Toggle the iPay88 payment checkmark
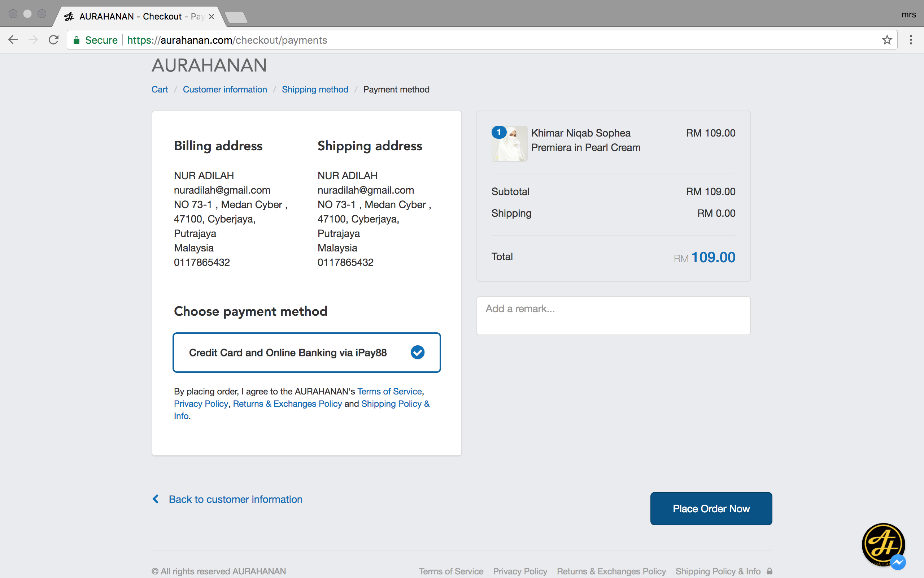The image size is (924, 578). 417,352
